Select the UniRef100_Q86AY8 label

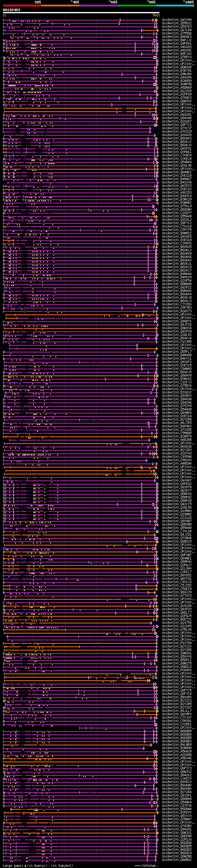point(177,375)
